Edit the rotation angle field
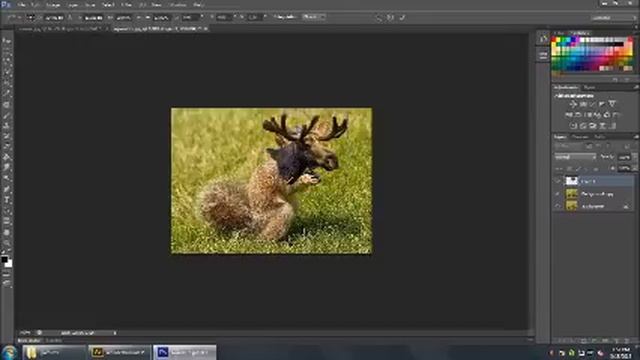Screen dimensions: 640x360 [x=191, y=18]
